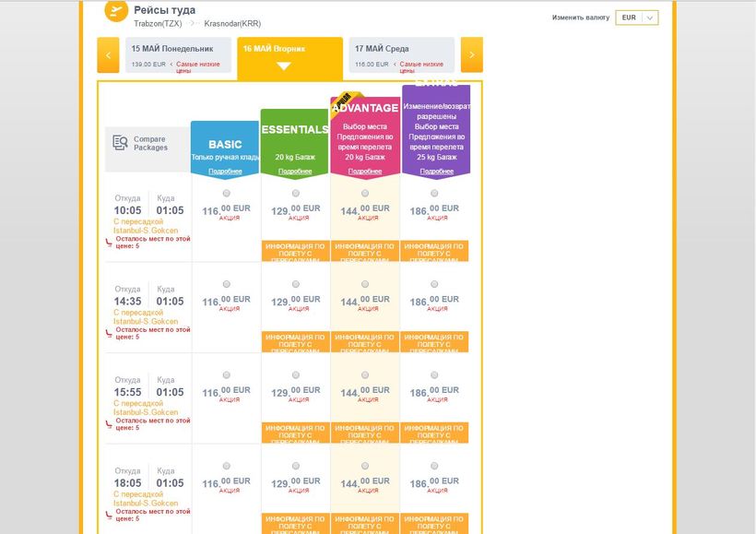This screenshot has width=756, height=534.
Task: Expand details under the ADVANTAGE package
Action: (365, 172)
